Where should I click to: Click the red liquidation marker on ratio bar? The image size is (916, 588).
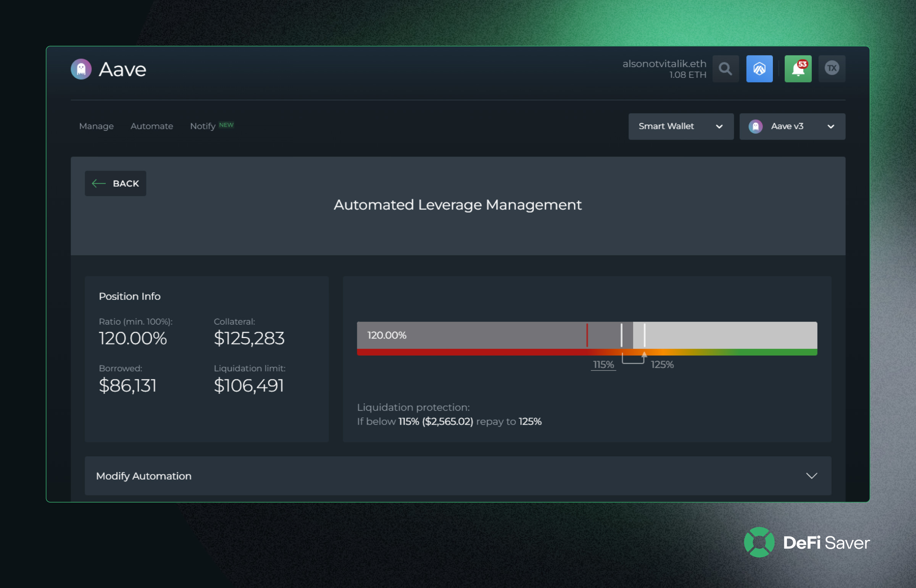[x=587, y=335]
